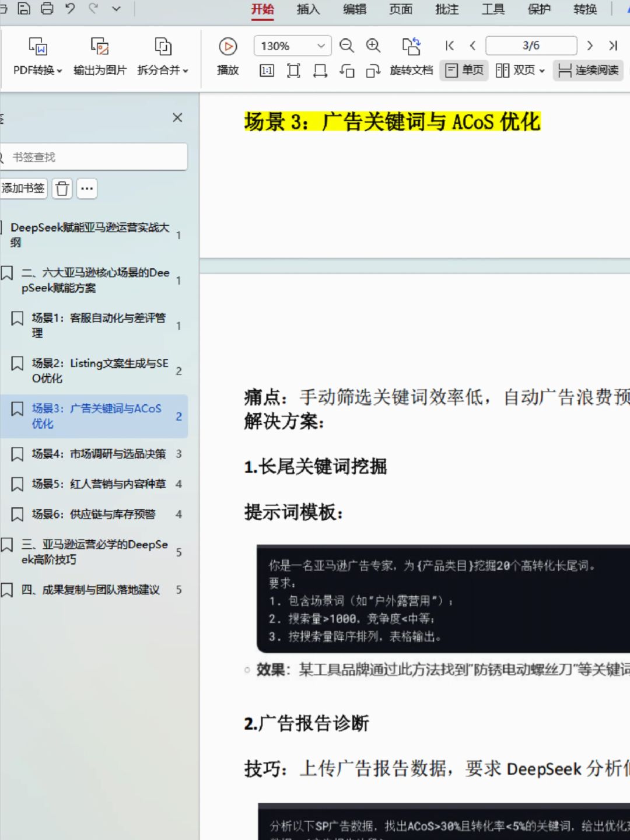Open bookmark 场景4: 市场调研与选品决策
Image resolution: width=630 pixels, height=840 pixels.
(x=93, y=454)
